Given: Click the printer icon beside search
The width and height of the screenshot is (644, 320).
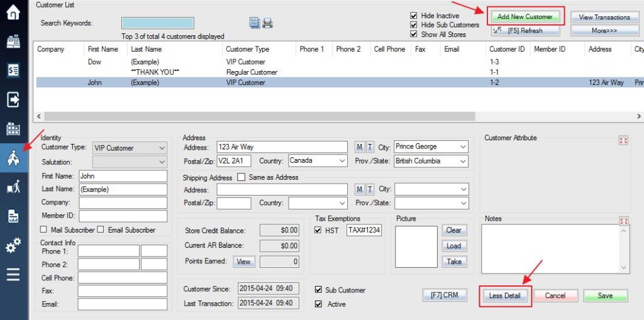Looking at the screenshot, I should [x=268, y=23].
